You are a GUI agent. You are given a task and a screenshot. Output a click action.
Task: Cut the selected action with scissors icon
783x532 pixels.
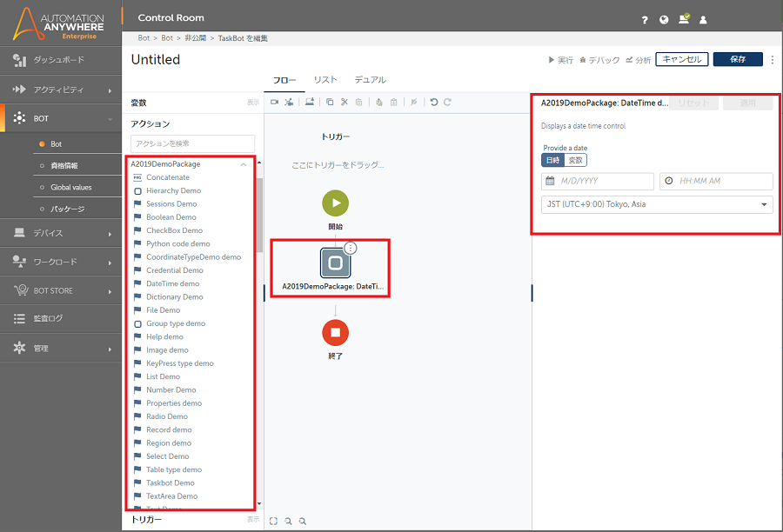(344, 102)
